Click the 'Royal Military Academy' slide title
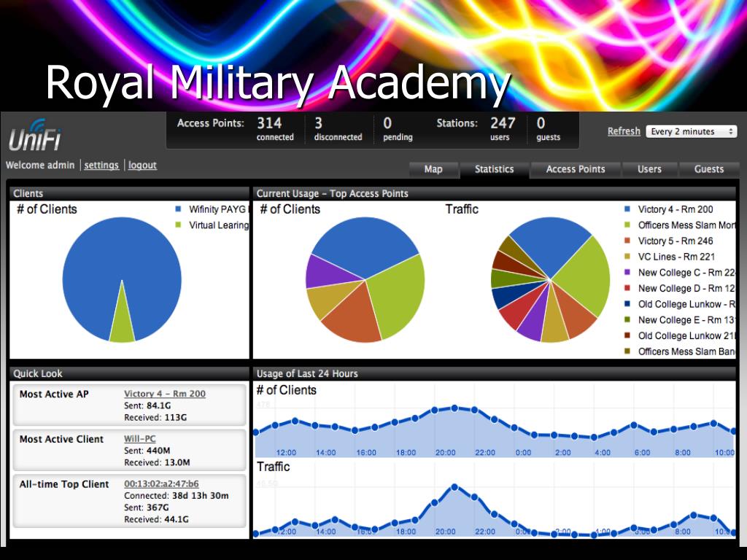The width and height of the screenshot is (747, 560). [278, 82]
